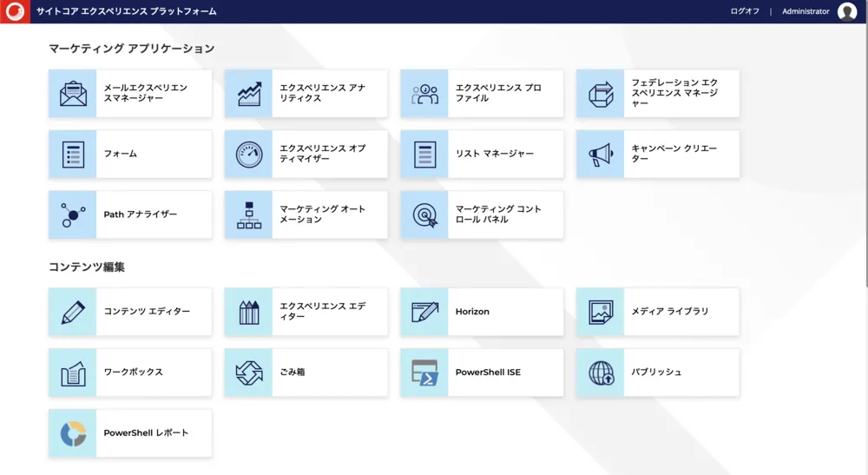Image resolution: width=868 pixels, height=475 pixels.
Task: Click the Sitecore logo in the header
Action: click(15, 11)
